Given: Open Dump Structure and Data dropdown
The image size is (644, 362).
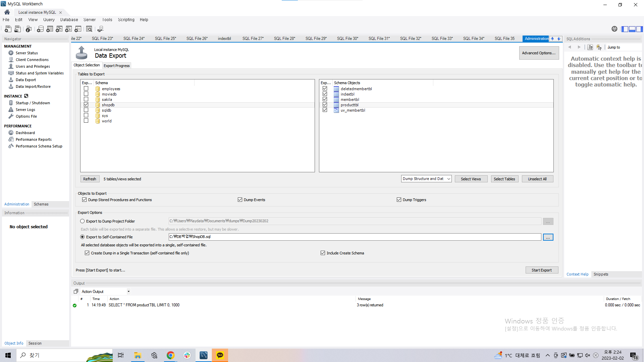Looking at the screenshot, I should point(426,179).
